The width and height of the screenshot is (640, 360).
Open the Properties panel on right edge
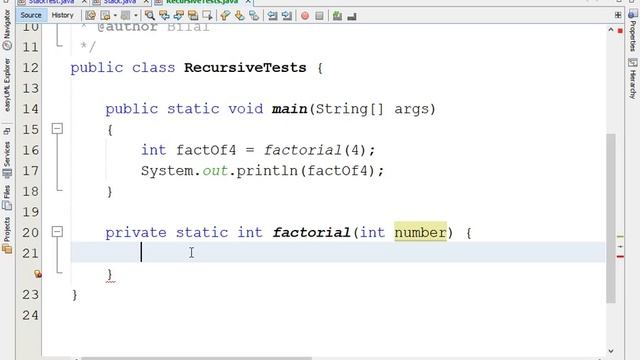click(x=632, y=31)
